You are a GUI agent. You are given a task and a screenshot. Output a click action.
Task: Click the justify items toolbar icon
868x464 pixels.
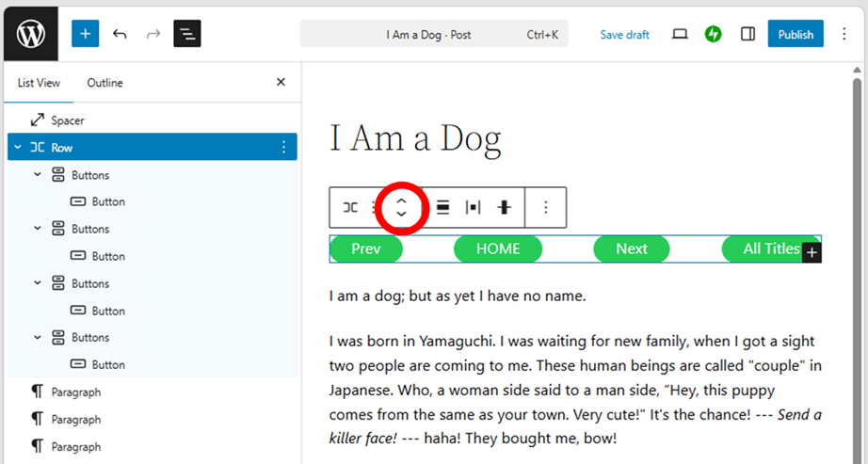coord(474,208)
